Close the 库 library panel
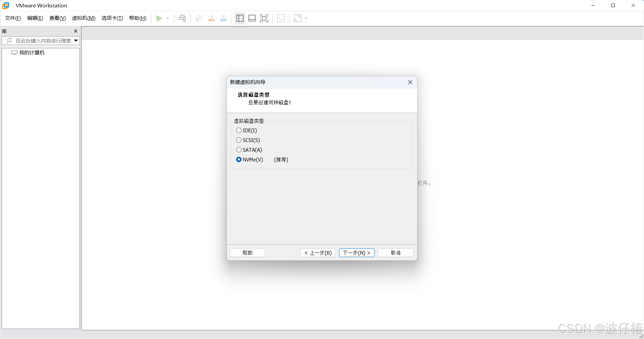Screen dimensions: 644x339 (75, 31)
